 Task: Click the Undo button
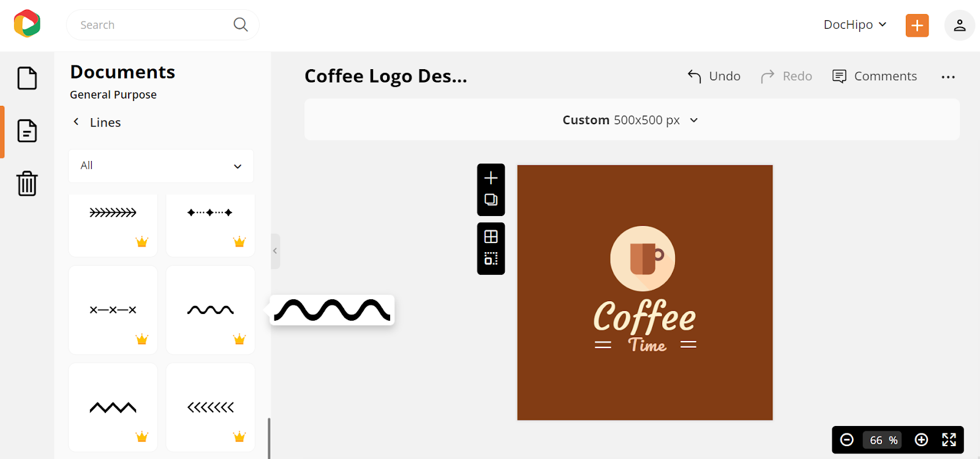click(x=714, y=76)
